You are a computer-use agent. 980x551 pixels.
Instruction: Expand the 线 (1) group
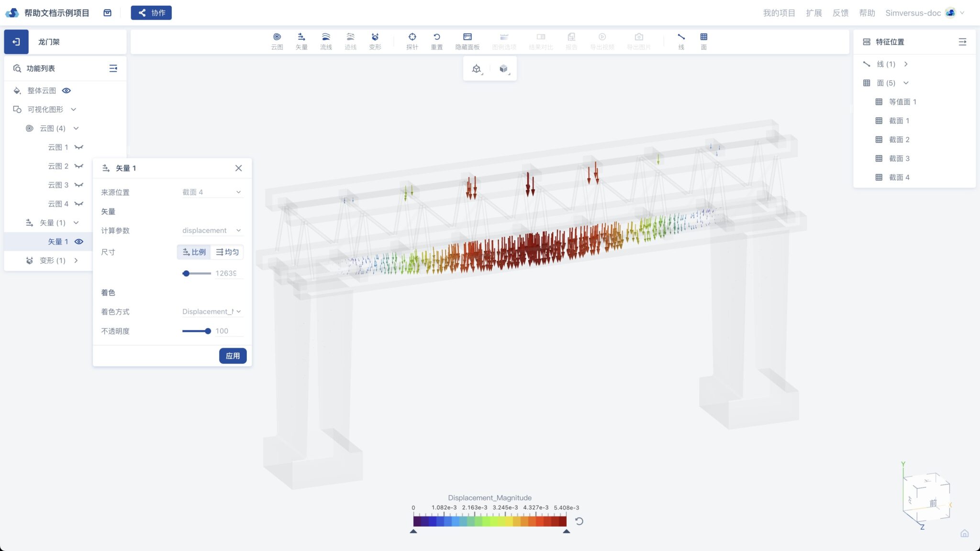click(906, 64)
